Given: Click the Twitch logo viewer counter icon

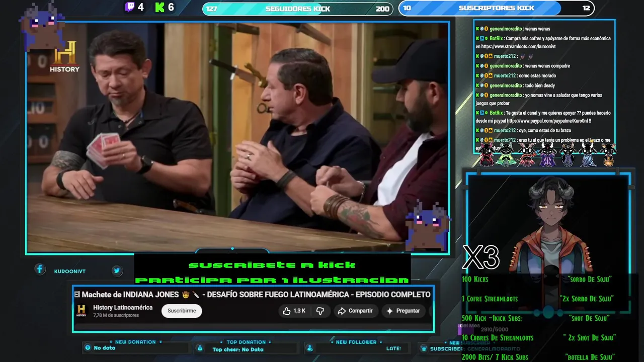Looking at the screenshot, I should [x=130, y=7].
